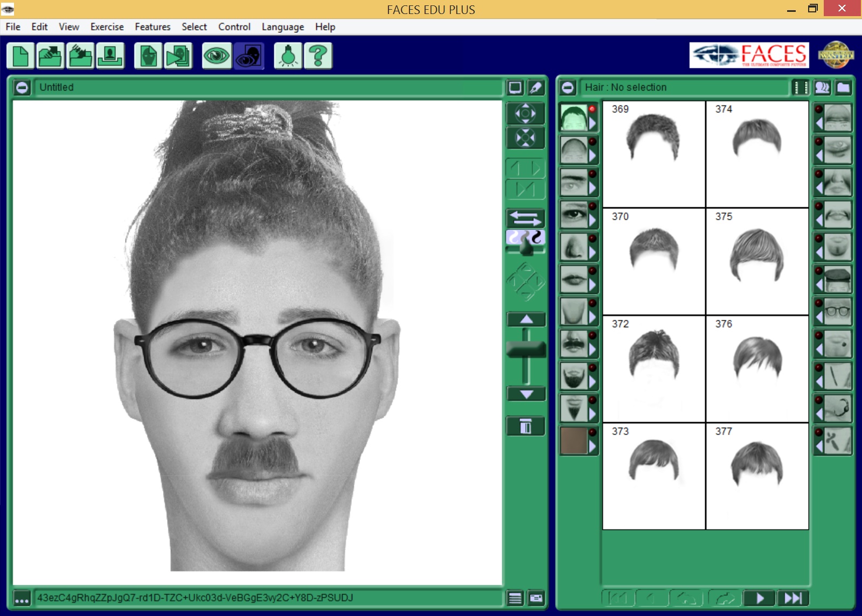Click the four-arrow move feature control
This screenshot has width=862, height=616.
click(x=525, y=114)
